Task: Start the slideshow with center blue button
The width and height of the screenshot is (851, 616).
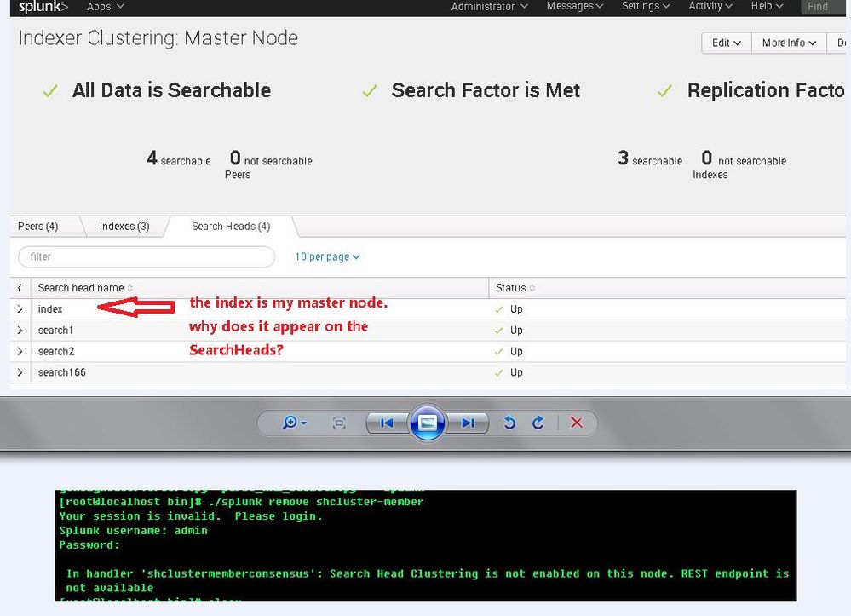Action: point(428,423)
